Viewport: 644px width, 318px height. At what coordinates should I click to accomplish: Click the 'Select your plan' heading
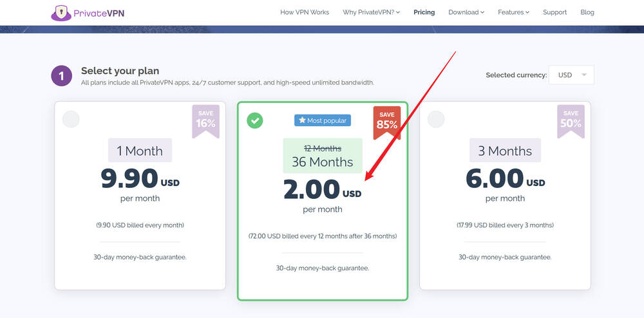tap(120, 71)
